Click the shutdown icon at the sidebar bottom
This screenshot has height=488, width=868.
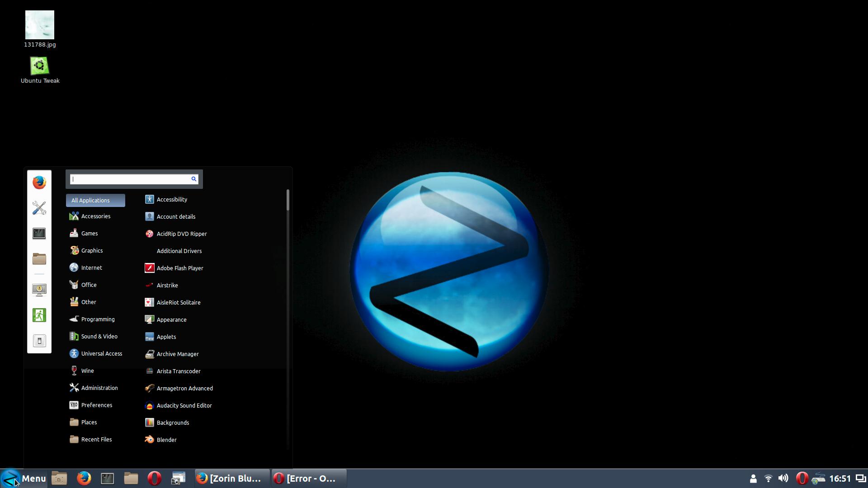pyautogui.click(x=39, y=341)
